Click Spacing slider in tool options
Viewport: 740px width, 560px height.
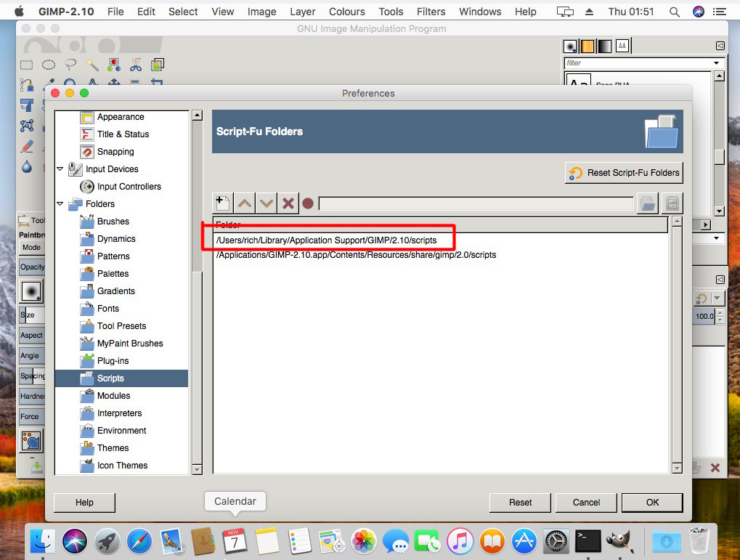point(32,376)
